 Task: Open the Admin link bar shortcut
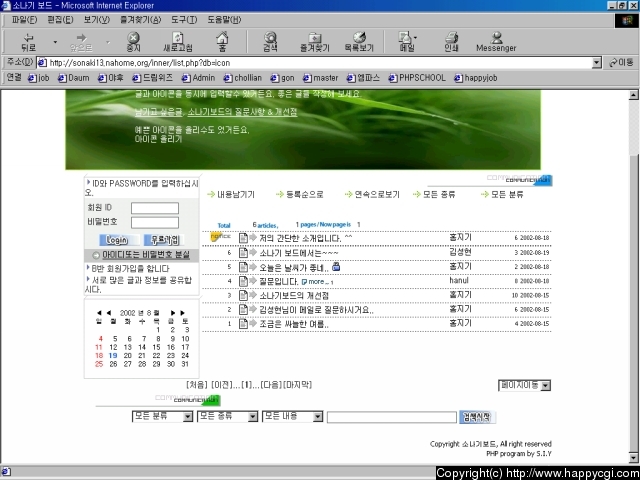click(198, 78)
